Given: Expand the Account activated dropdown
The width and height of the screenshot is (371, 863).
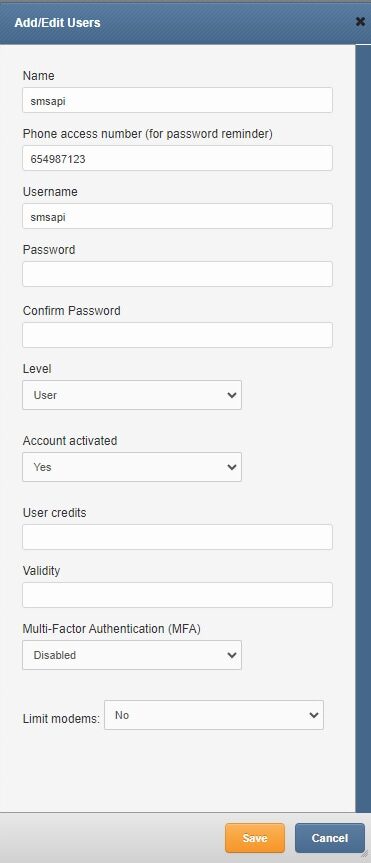Looking at the screenshot, I should click(x=132, y=467).
